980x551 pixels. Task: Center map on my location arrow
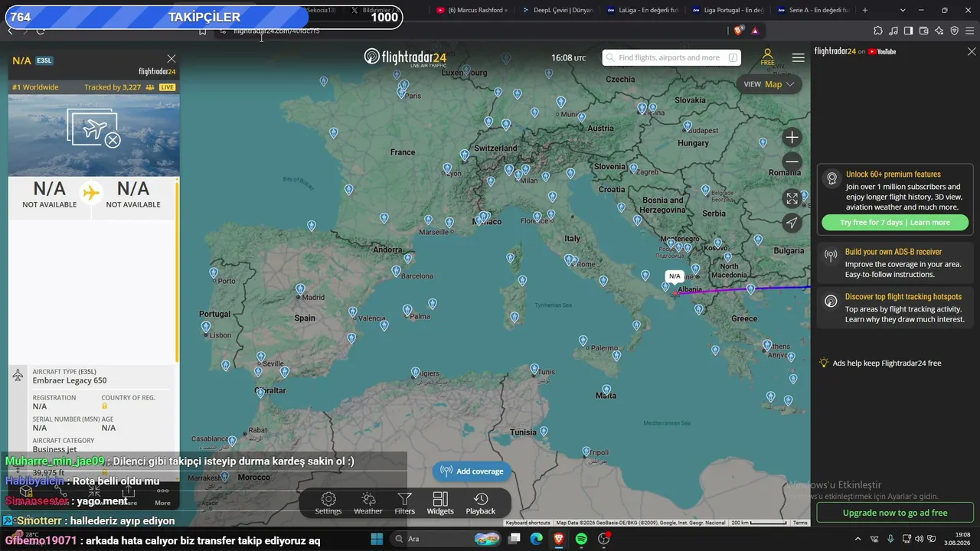tap(792, 223)
